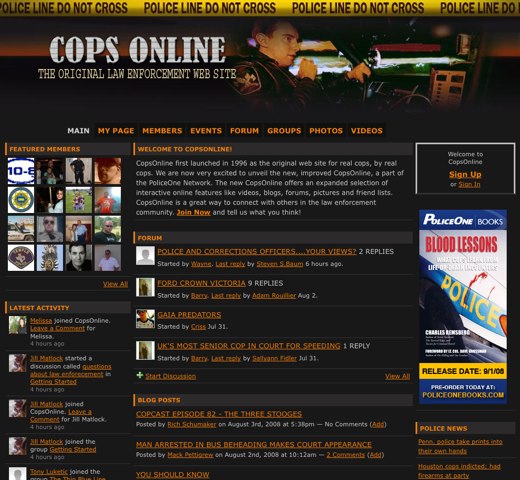Go to MY PAGE tab
The height and width of the screenshot is (480, 520).
pyautogui.click(x=116, y=131)
